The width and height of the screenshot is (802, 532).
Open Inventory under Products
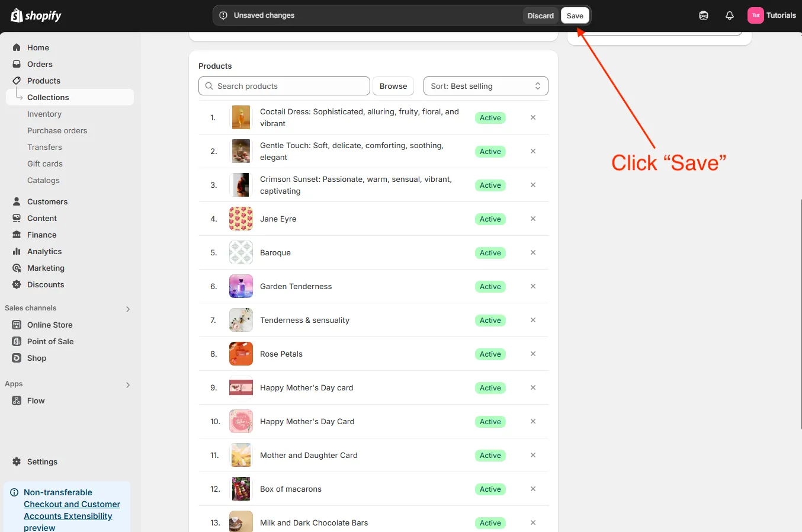click(x=44, y=114)
